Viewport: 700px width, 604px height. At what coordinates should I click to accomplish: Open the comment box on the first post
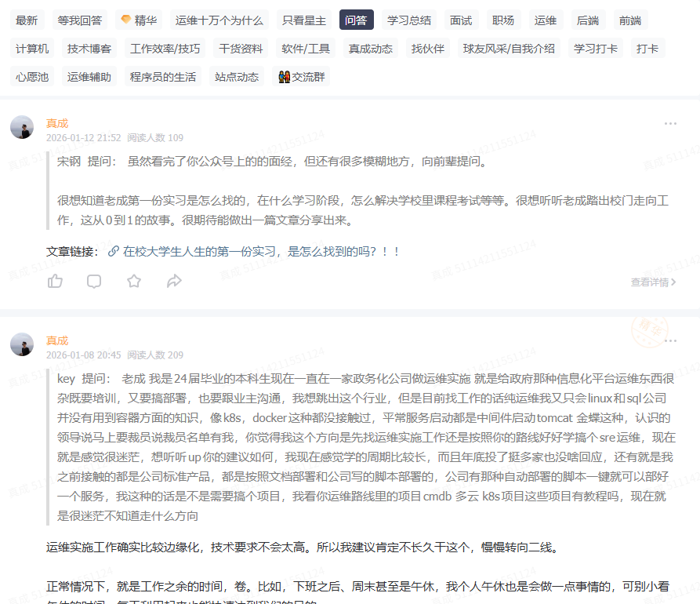tap(94, 281)
